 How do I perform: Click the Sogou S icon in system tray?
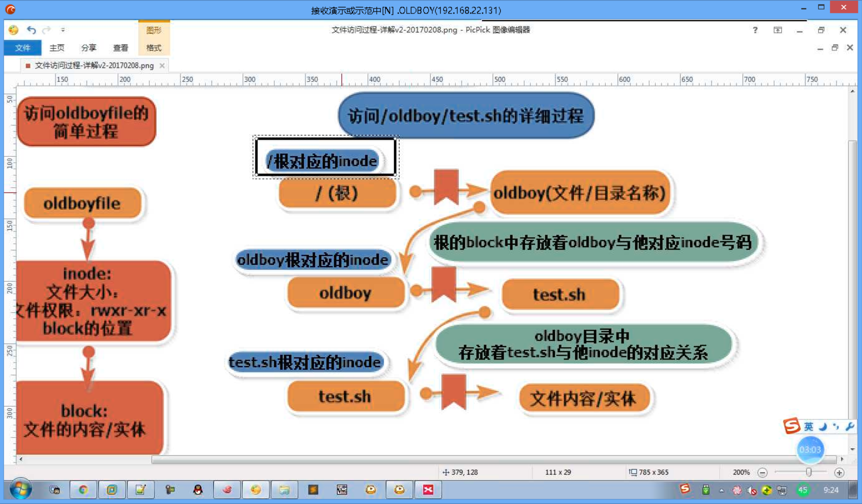click(685, 489)
